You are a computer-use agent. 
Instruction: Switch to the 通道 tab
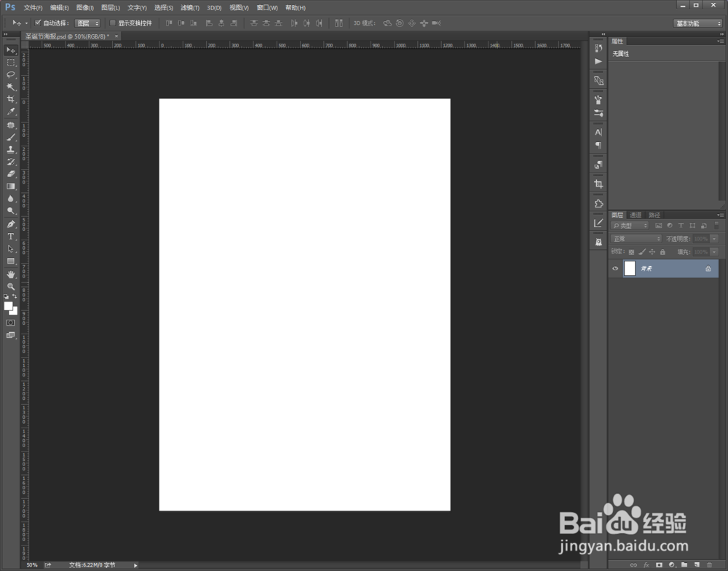tap(636, 215)
